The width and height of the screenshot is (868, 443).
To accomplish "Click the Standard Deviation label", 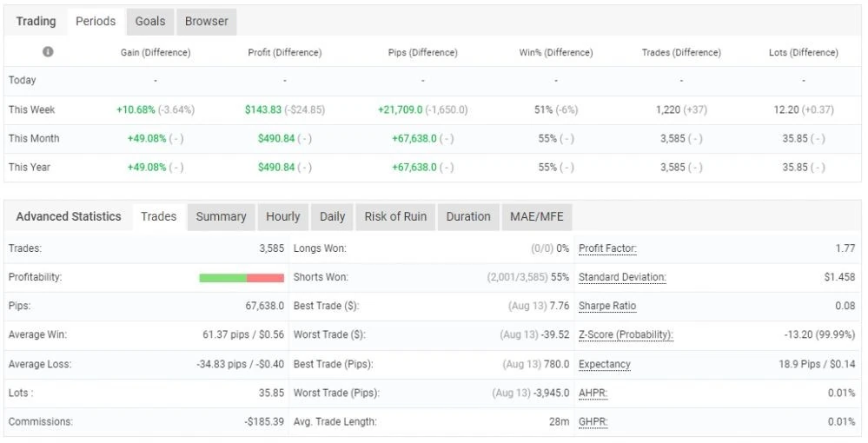I will tap(622, 277).
